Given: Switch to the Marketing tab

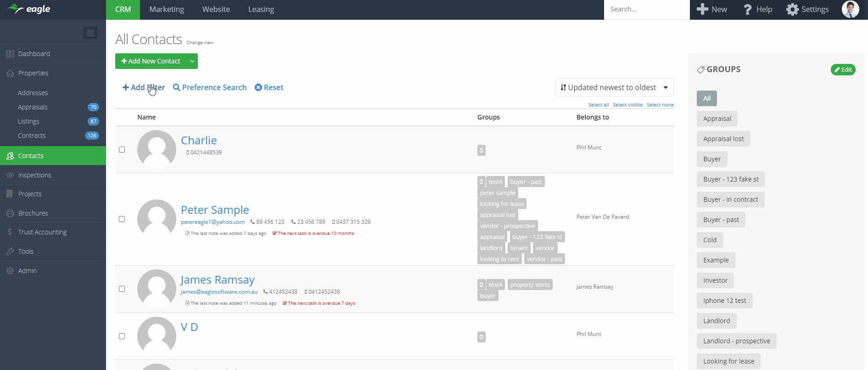Looking at the screenshot, I should 167,9.
